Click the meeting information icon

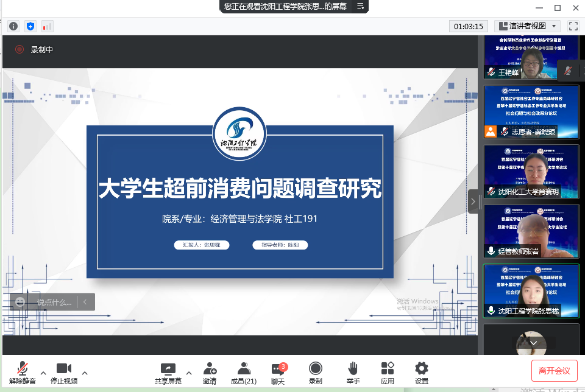pos(13,26)
